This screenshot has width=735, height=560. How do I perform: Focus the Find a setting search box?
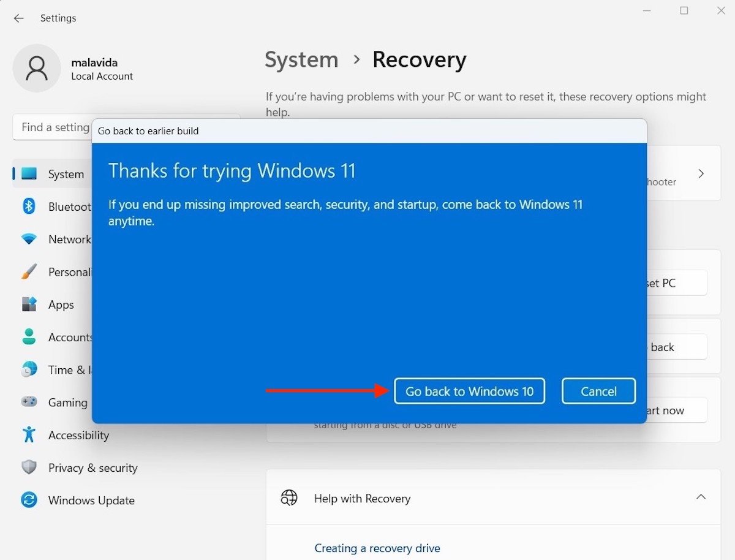[52, 127]
